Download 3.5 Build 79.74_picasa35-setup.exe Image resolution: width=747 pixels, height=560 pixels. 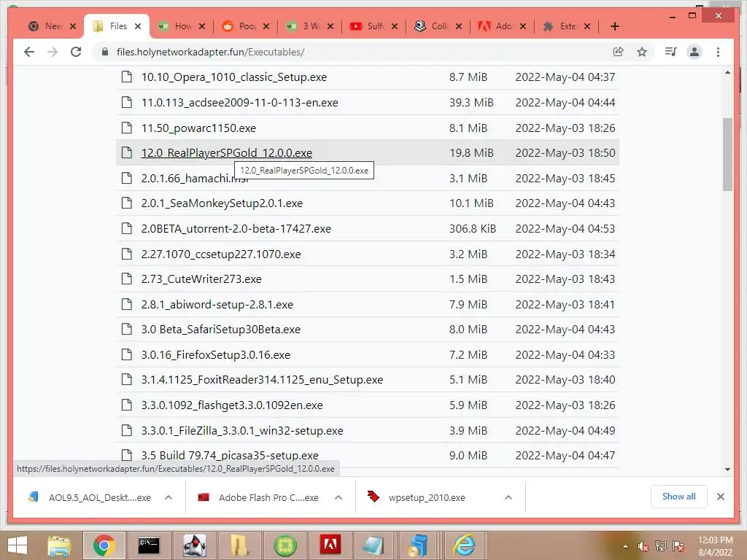230,455
